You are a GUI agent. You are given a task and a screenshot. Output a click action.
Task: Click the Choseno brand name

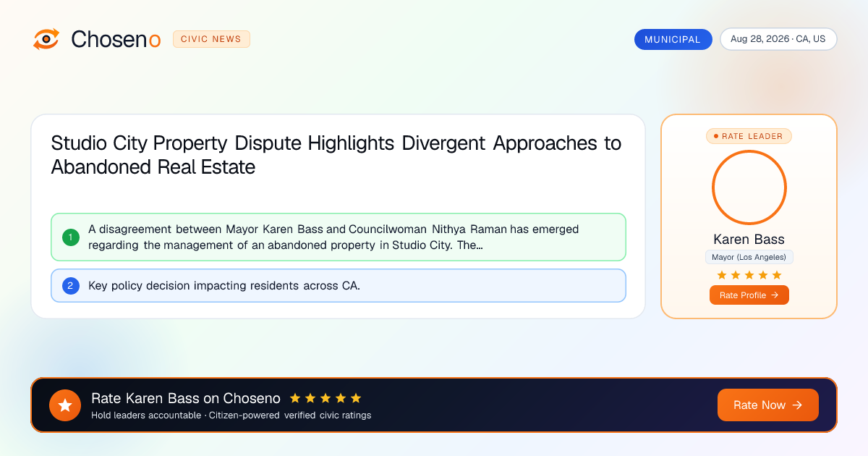pos(116,39)
